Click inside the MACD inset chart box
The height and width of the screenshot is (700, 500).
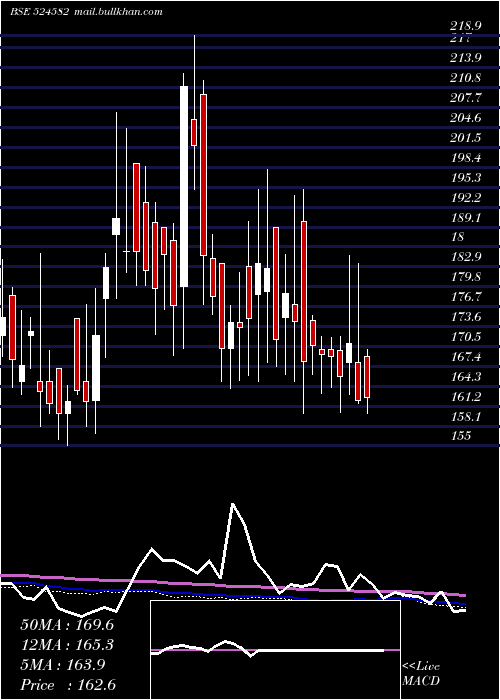(275, 650)
